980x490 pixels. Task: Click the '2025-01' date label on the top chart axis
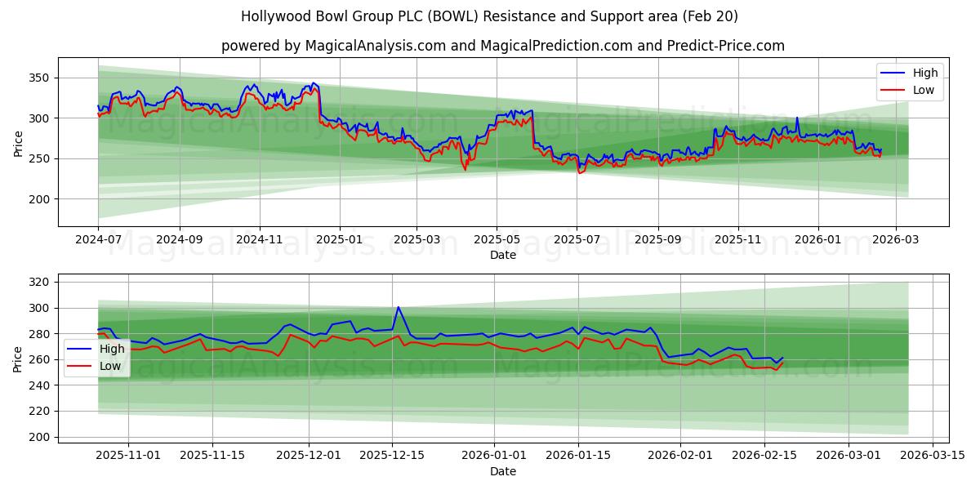click(x=339, y=241)
